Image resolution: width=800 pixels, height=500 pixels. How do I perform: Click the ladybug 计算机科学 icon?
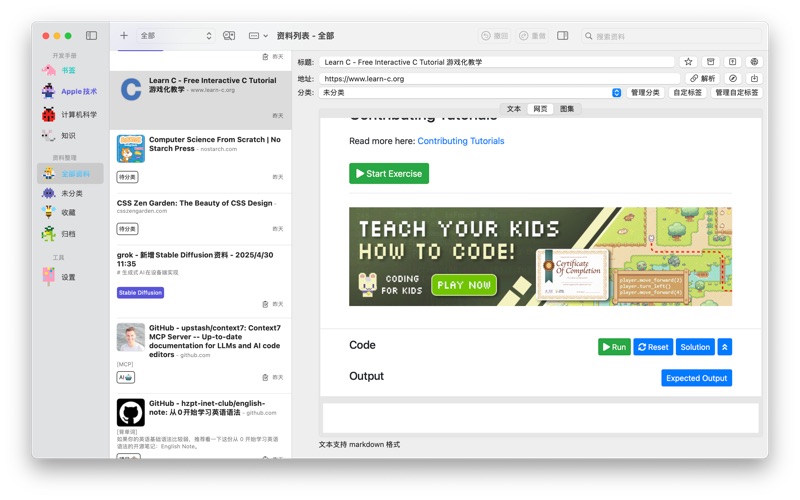[x=48, y=114]
